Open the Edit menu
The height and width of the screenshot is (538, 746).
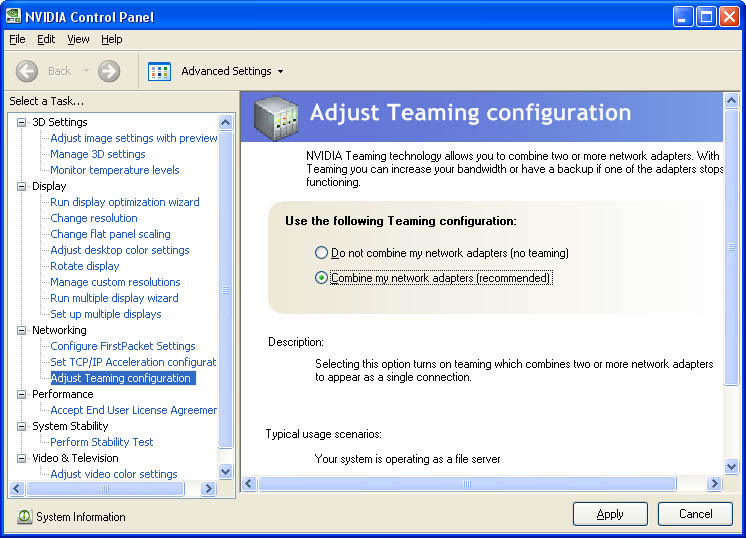pos(46,39)
